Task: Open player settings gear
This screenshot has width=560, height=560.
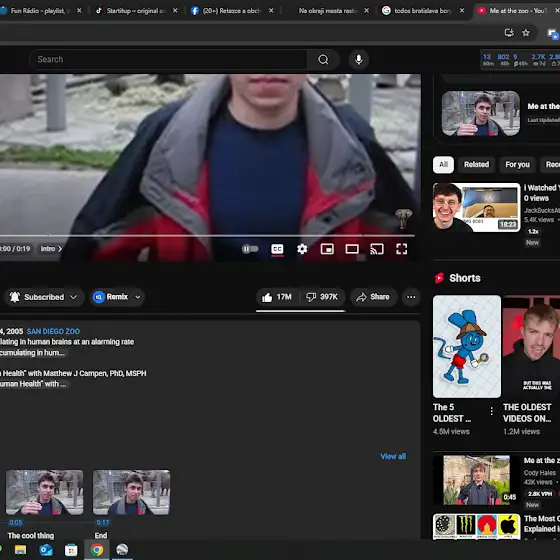Action: point(302,249)
